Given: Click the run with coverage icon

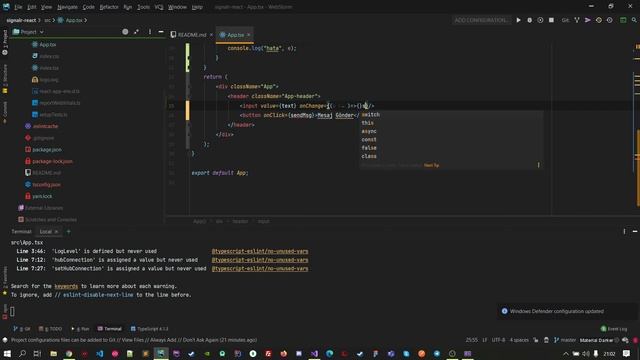Looking at the screenshot, I should pyautogui.click(x=540, y=20).
